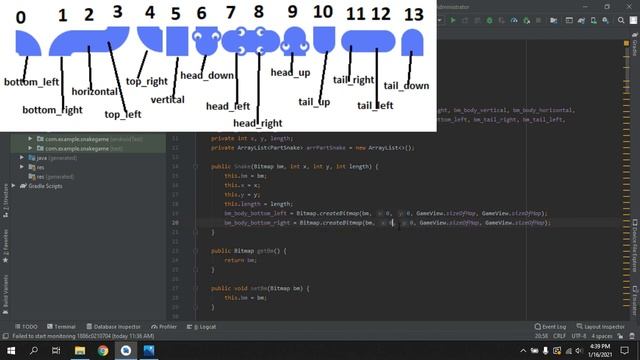Open the Emulator side tab
The width and height of the screenshot is (640, 360).
[x=635, y=301]
